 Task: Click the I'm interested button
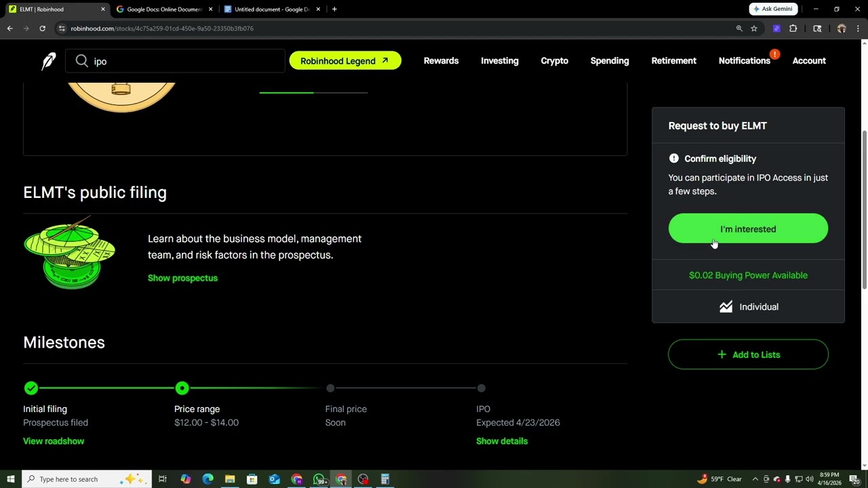tap(748, 229)
